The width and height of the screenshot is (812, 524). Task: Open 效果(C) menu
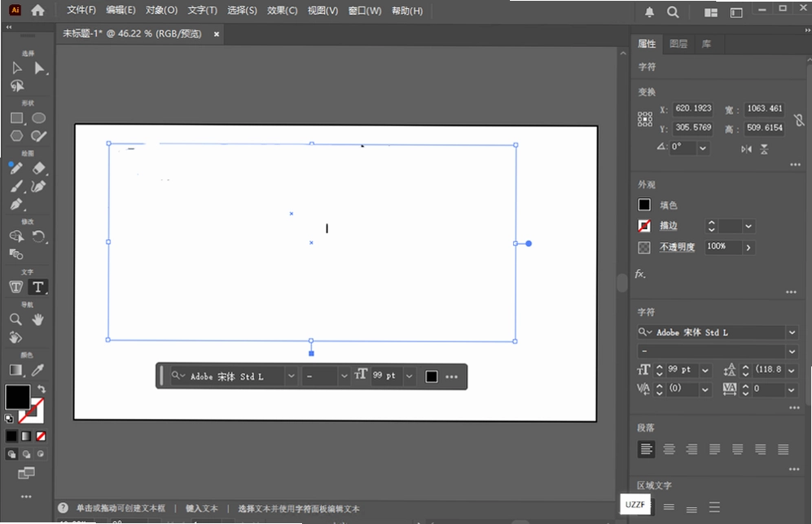coord(283,11)
